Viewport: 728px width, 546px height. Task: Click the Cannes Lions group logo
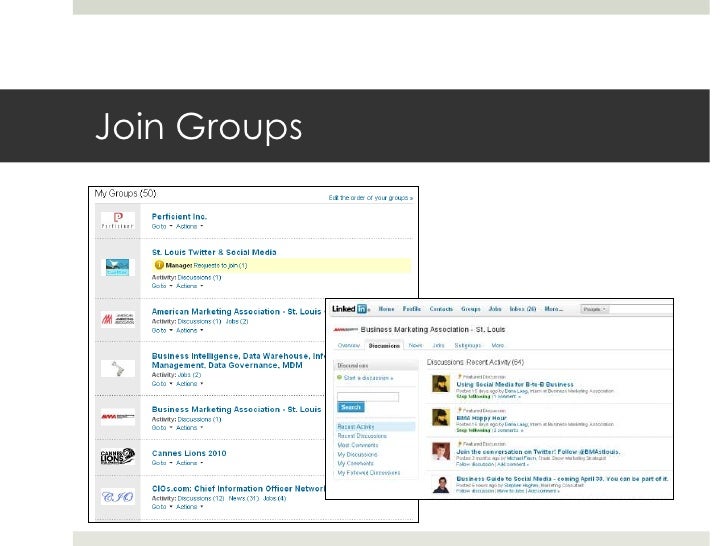(118, 456)
